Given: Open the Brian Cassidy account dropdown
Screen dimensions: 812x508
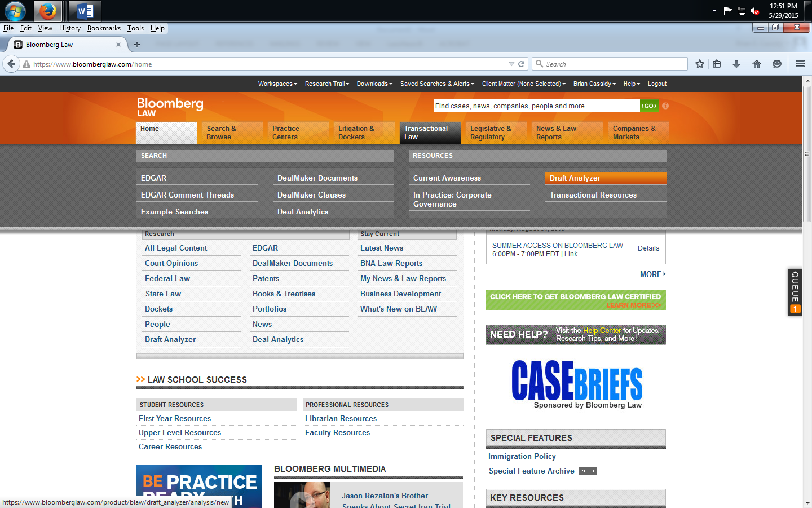Looking at the screenshot, I should (594, 84).
